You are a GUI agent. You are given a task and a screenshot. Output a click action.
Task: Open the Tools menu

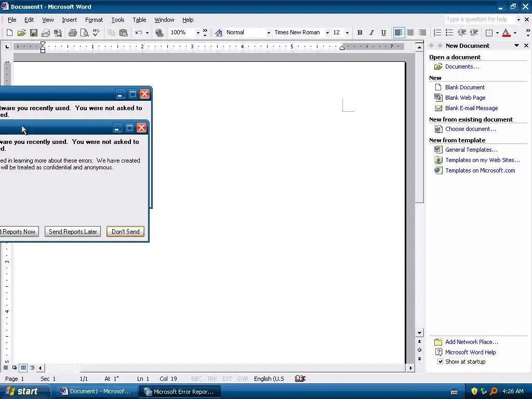click(x=118, y=20)
